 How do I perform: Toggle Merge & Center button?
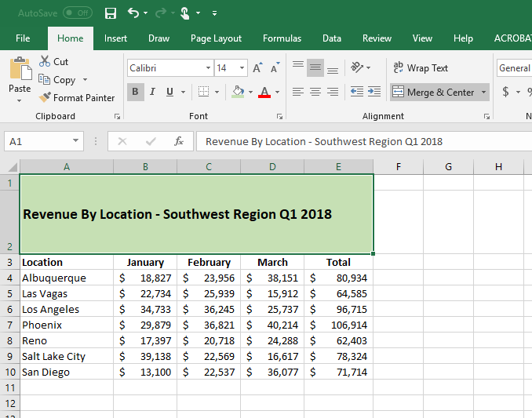click(434, 93)
